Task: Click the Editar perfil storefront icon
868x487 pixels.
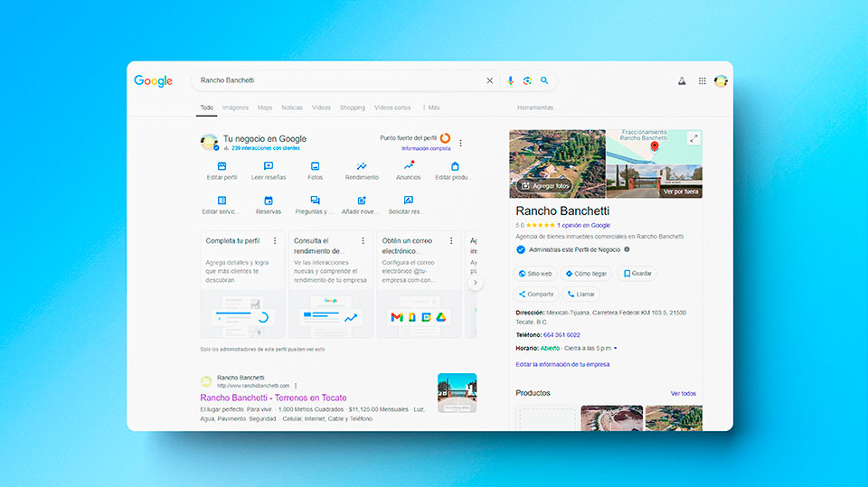Action: [222, 166]
